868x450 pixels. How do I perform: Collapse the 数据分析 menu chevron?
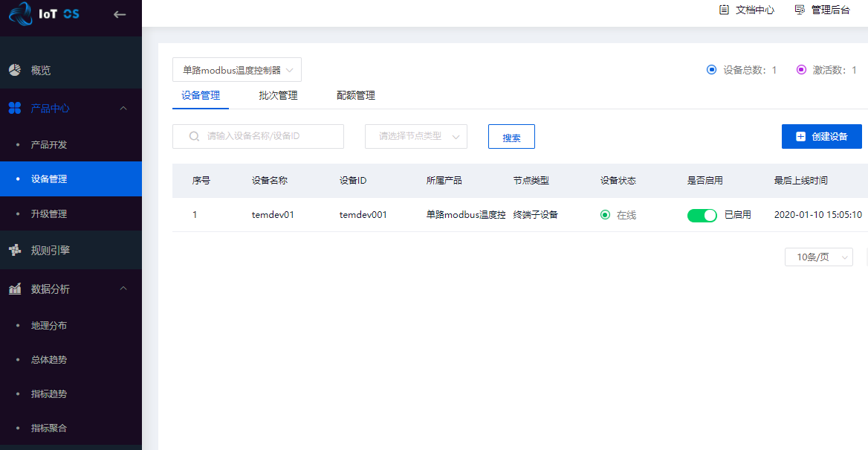[123, 289]
